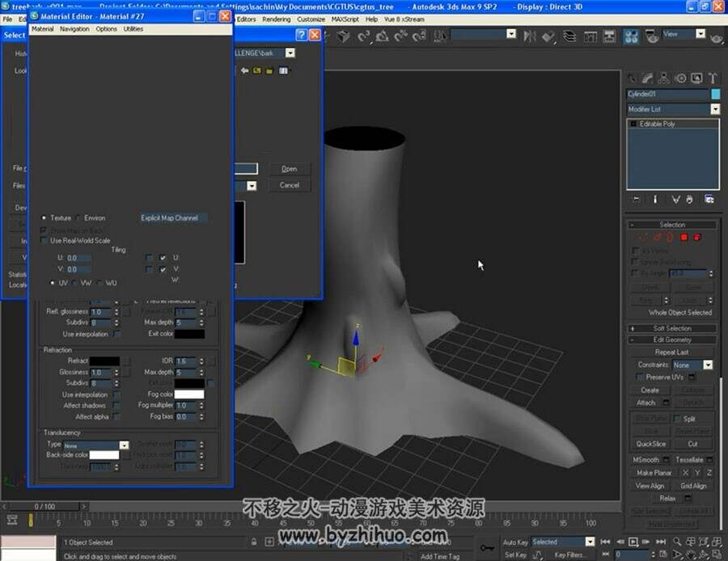Viewport: 728px width, 561px height.
Task: Select Element sub-object level icon
Action: 697,238
